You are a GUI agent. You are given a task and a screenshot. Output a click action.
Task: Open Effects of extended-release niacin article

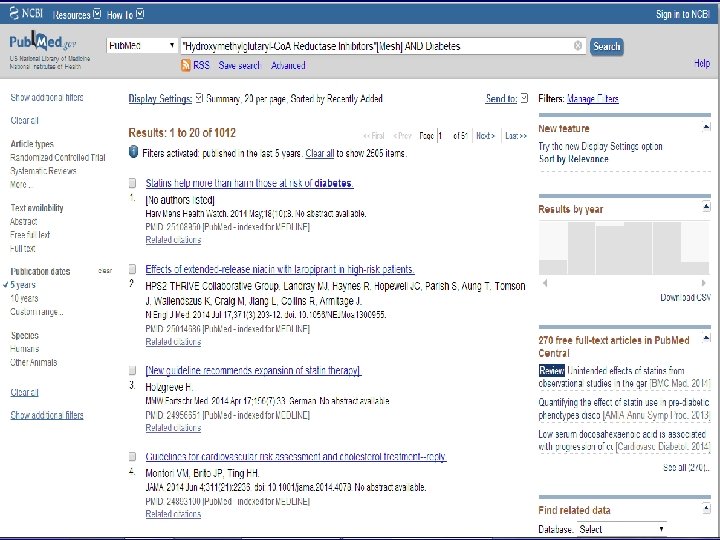point(280,269)
